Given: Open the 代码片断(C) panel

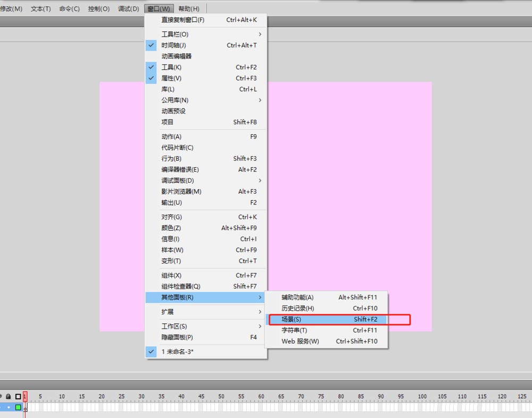Looking at the screenshot, I should 206,147.
